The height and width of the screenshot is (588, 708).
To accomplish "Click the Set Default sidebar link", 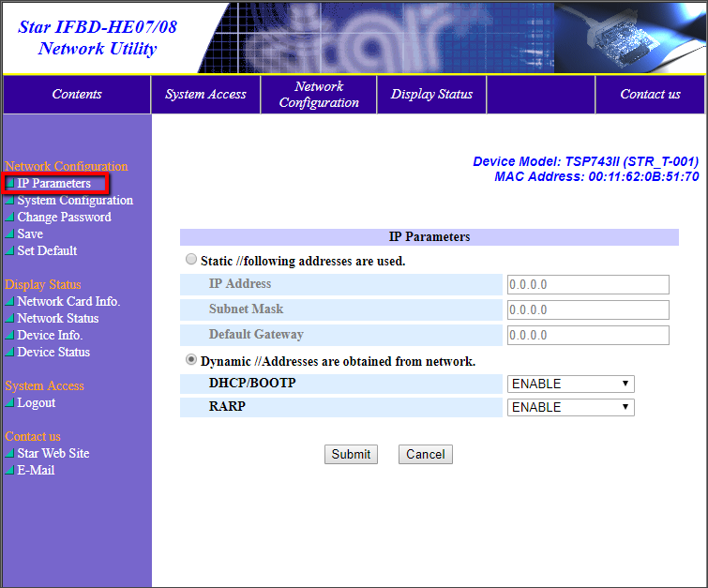I will point(47,250).
